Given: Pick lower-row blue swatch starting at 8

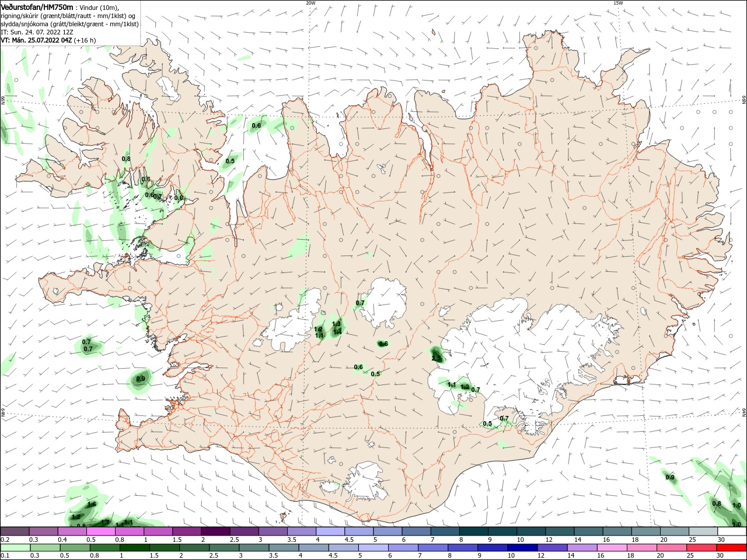Looking at the screenshot, I should tap(463, 548).
